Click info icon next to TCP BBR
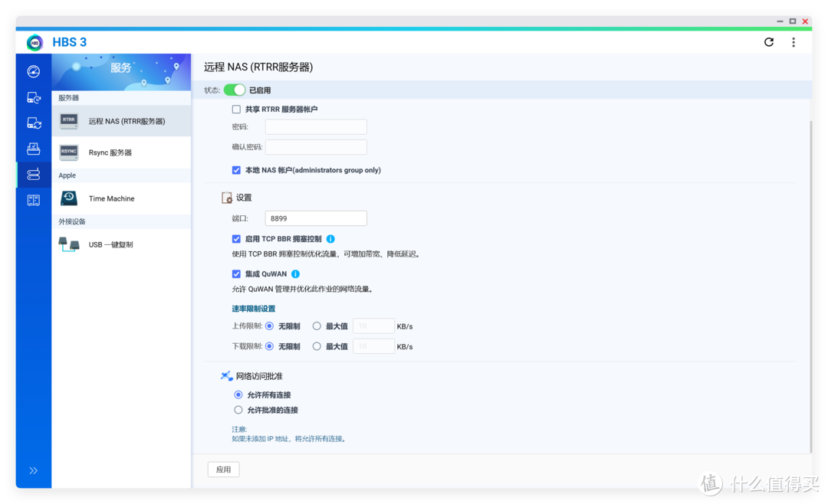 (x=330, y=239)
